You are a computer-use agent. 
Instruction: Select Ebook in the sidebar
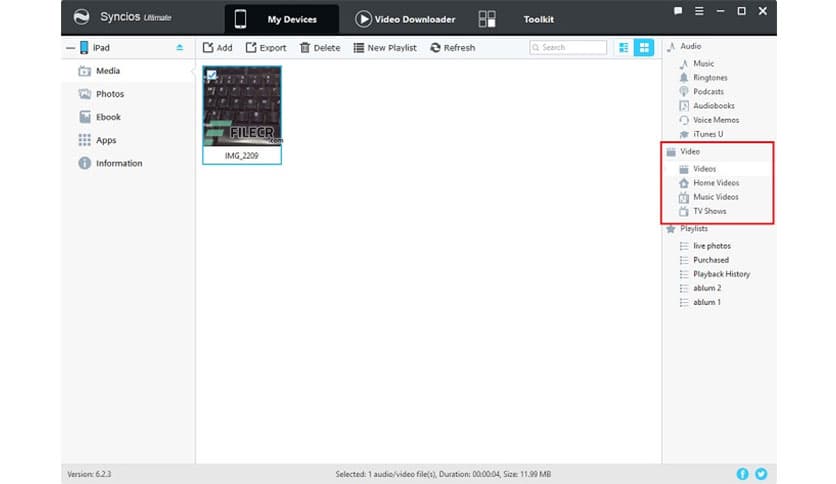128,117
